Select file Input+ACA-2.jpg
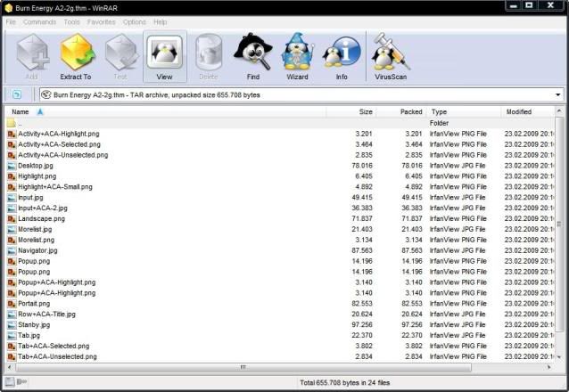The image size is (569, 392). (43, 208)
